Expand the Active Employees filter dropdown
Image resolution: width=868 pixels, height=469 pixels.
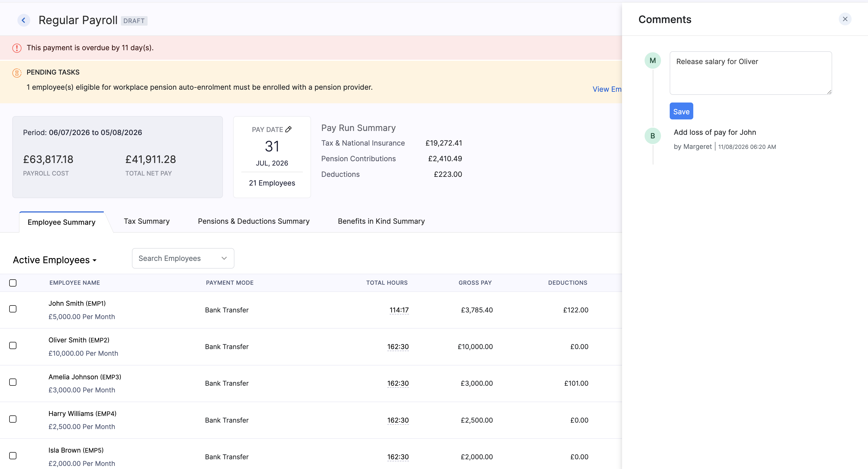click(x=55, y=260)
